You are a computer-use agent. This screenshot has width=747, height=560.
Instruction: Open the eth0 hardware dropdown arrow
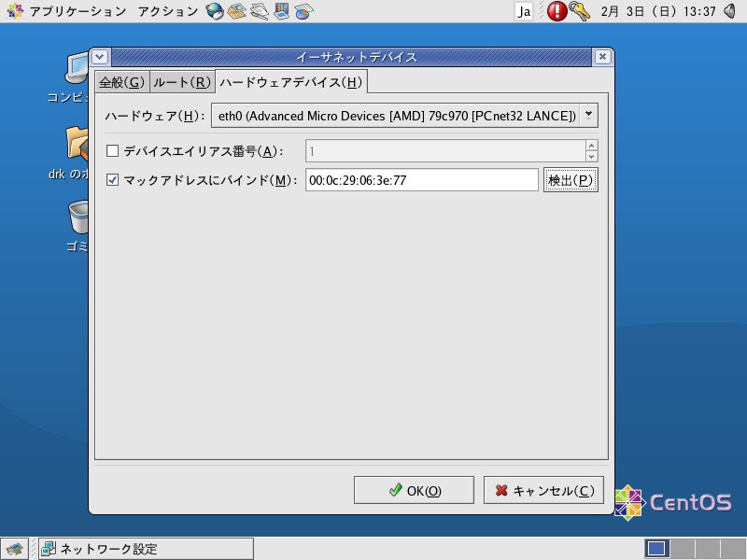(x=589, y=115)
